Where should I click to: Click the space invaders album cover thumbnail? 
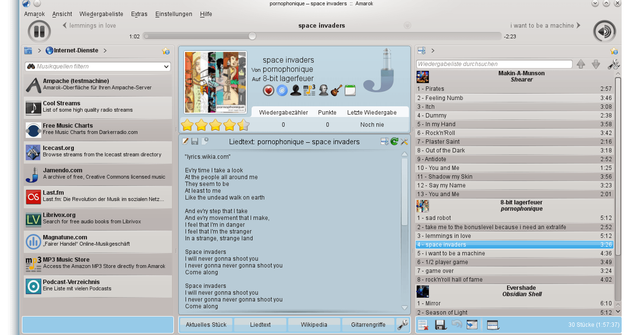[215, 82]
